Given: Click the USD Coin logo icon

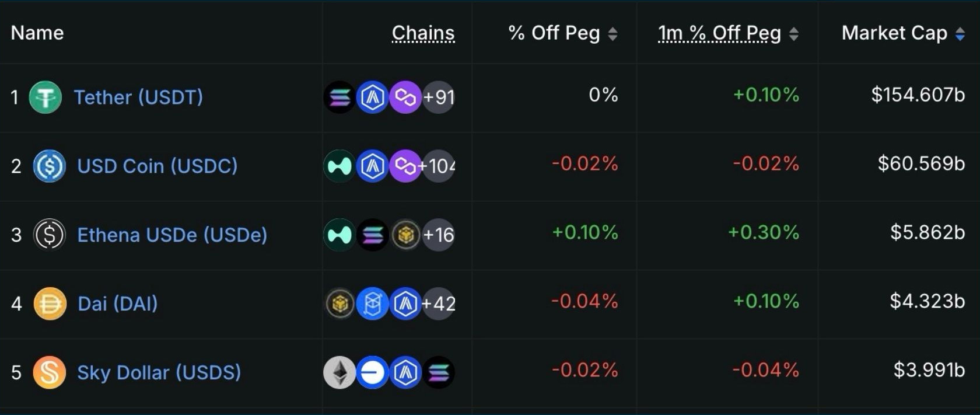Looking at the screenshot, I should point(50,166).
